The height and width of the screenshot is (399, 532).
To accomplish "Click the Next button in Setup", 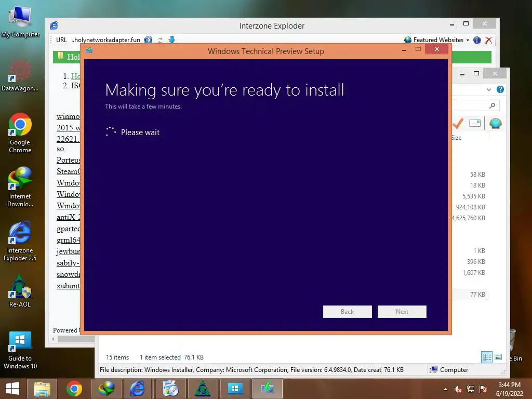I will tap(402, 312).
